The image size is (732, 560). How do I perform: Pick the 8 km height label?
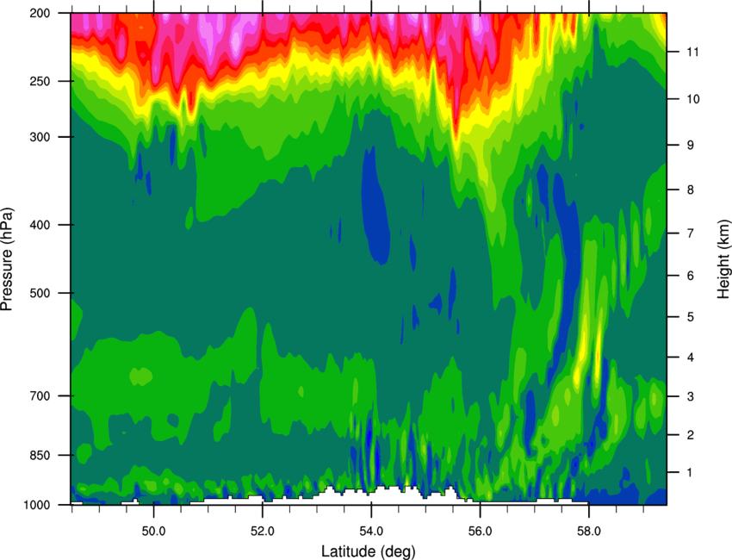(x=691, y=190)
